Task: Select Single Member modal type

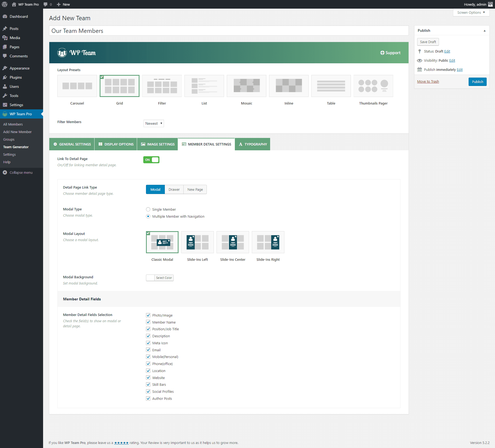Action: click(x=148, y=209)
